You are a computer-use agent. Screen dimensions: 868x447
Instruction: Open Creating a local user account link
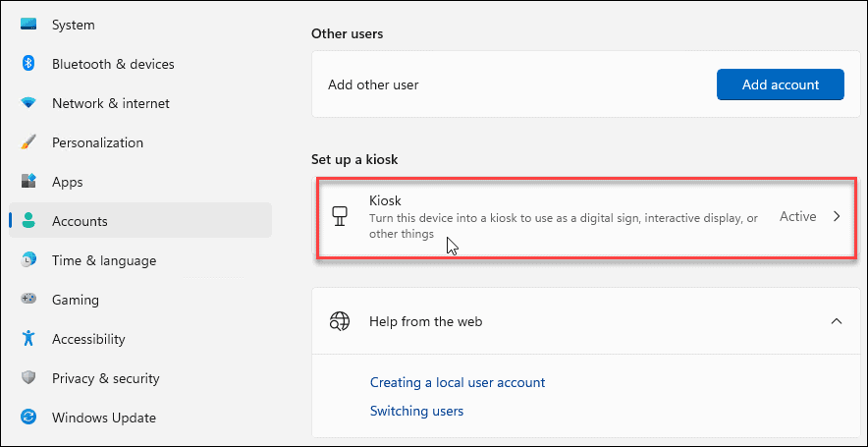[x=458, y=383]
